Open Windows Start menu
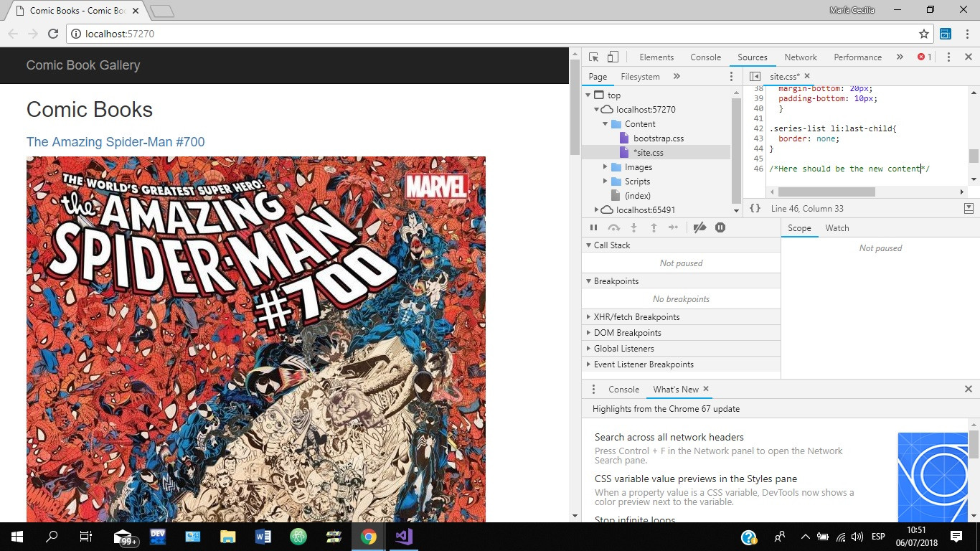 point(17,537)
